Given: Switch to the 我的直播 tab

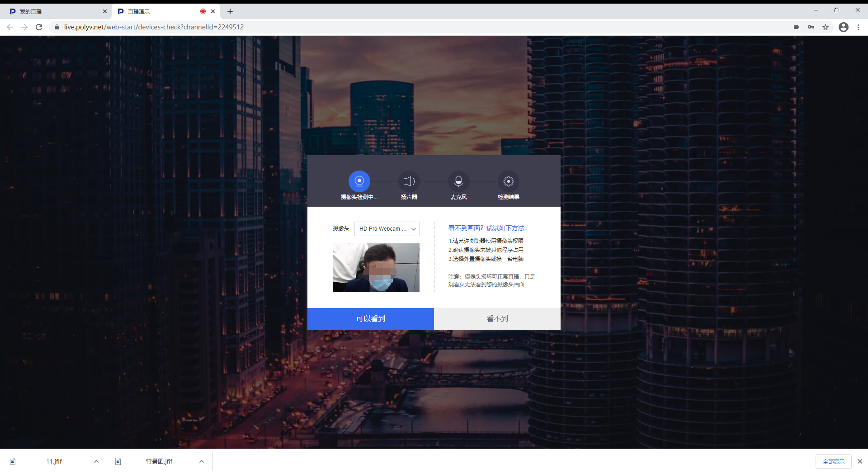Looking at the screenshot, I should (54, 11).
